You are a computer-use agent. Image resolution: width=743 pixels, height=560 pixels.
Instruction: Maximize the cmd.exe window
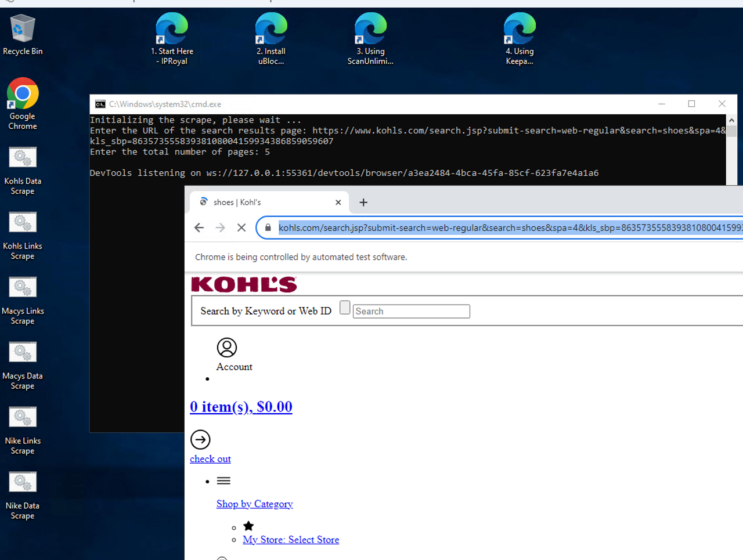click(691, 104)
